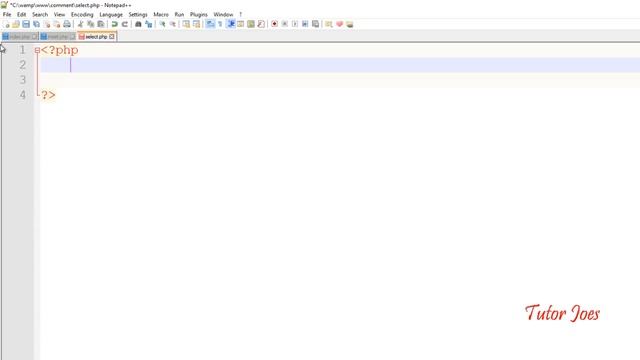Open a file using the Open folder icon
640x360 pixels.
[x=16, y=24]
